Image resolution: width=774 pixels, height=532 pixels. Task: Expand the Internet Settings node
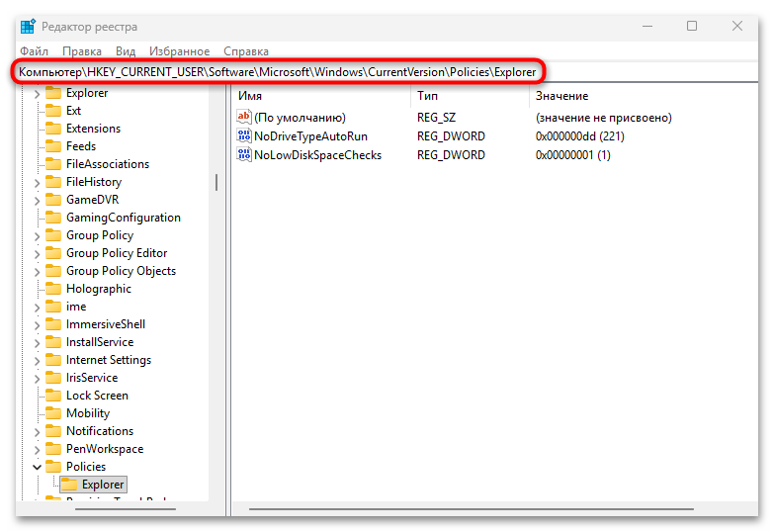coord(37,361)
